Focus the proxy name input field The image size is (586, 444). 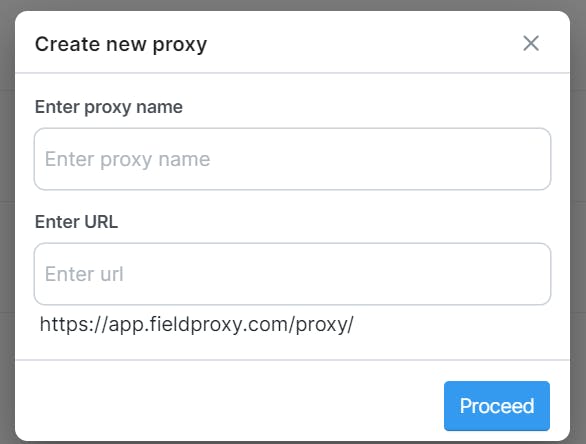[x=292, y=159]
